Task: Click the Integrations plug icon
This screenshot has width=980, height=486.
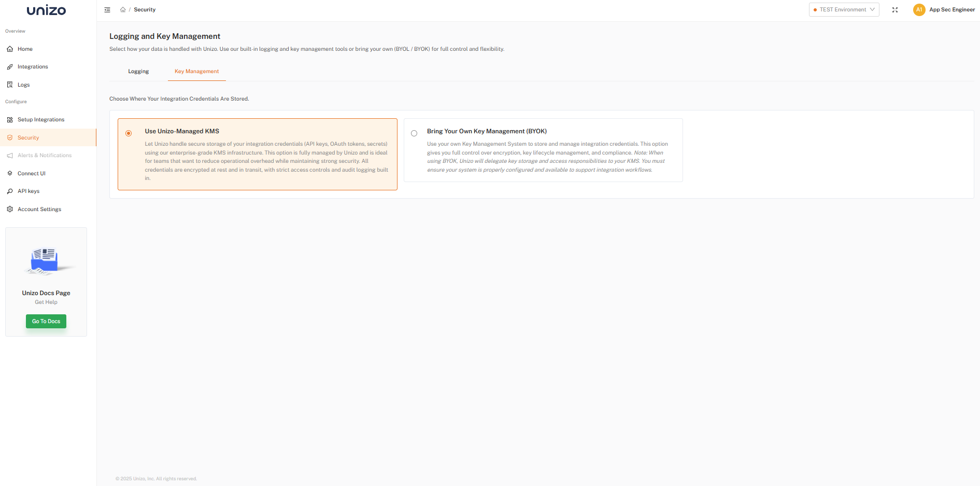Action: [10, 67]
